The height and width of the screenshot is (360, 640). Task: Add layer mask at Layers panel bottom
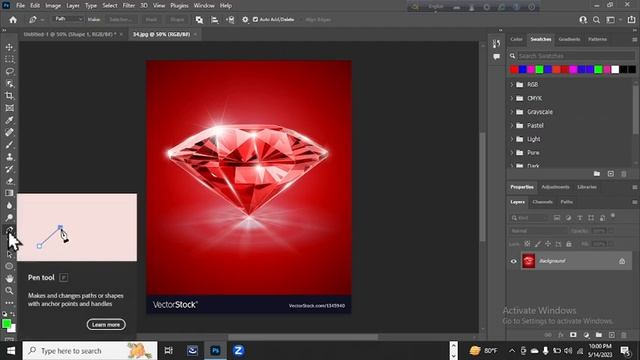[573, 335]
